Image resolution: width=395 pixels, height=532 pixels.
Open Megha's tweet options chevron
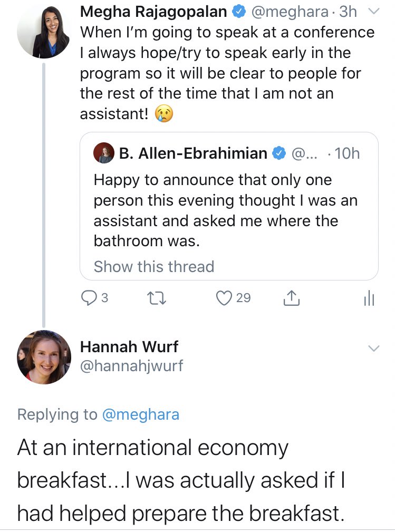tap(373, 11)
